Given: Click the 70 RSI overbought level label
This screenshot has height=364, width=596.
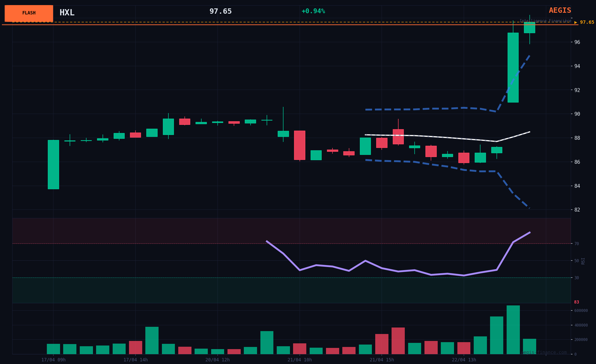Looking at the screenshot, I should [x=577, y=244].
